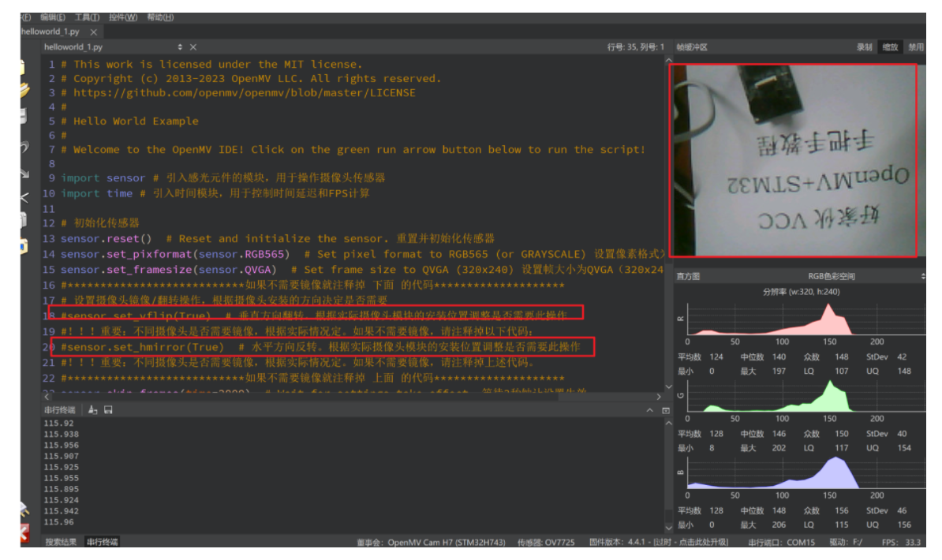942x560 pixels.
Task: Click line 15 sensor.set_framesize code
Action: click(x=169, y=270)
